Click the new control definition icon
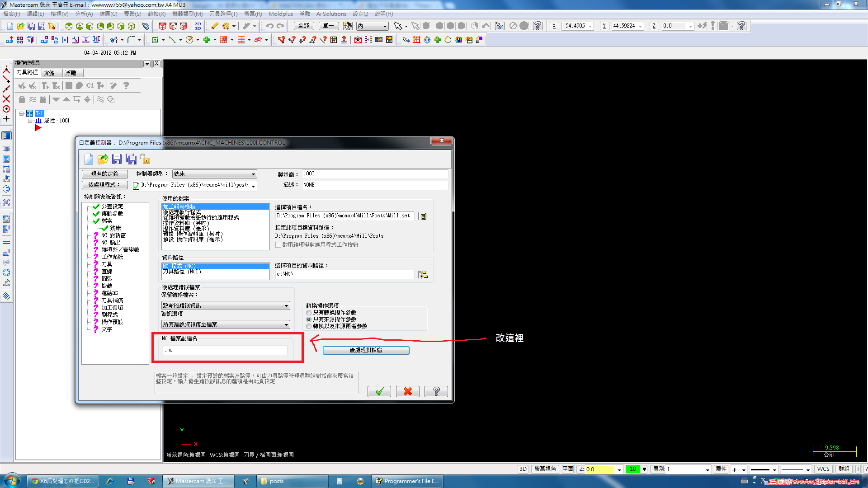The height and width of the screenshot is (488, 868). 89,159
